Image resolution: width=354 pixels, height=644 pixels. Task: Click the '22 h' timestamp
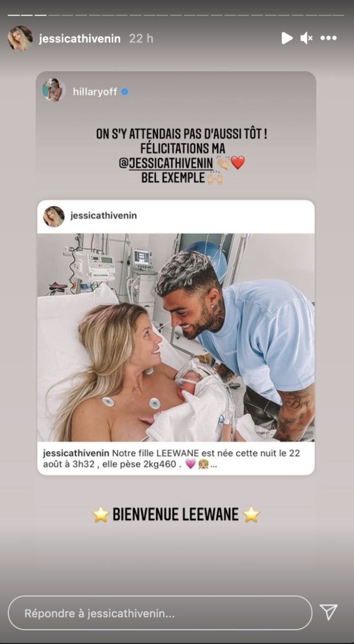click(141, 39)
